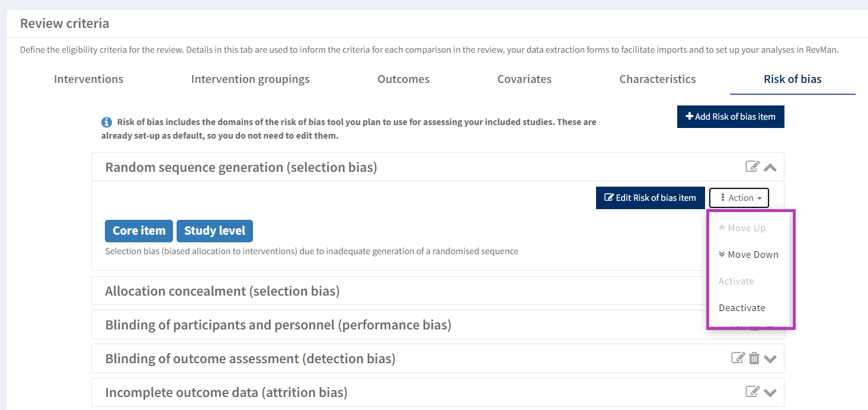Expand Blinding of outcome assessment row

[x=770, y=358]
